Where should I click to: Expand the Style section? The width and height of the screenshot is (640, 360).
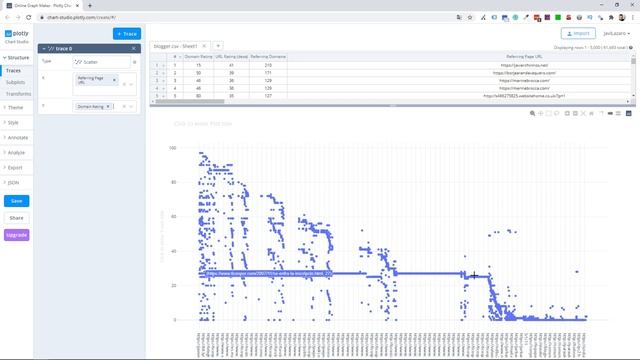click(11, 122)
